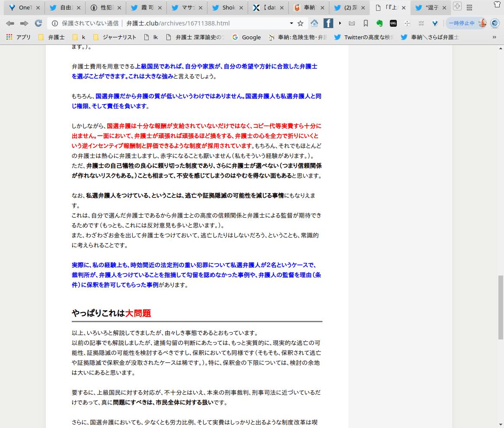The image size is (504, 428).
Task: Open the Twitterの高度な検索 bookmark
Action: (364, 37)
